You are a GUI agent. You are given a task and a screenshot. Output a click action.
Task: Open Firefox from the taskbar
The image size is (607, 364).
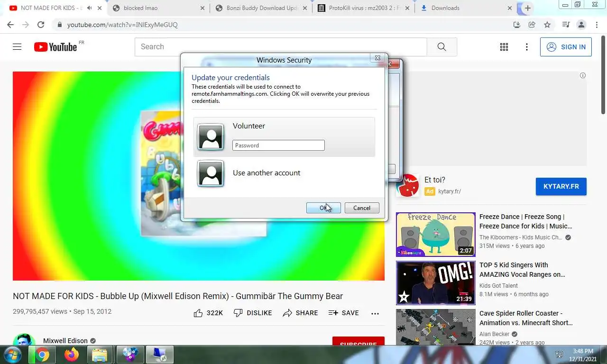point(72,355)
